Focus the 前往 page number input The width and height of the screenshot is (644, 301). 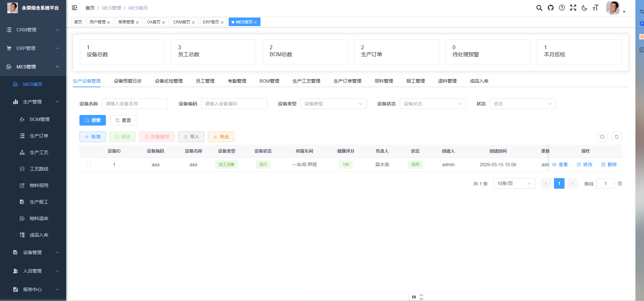click(606, 183)
